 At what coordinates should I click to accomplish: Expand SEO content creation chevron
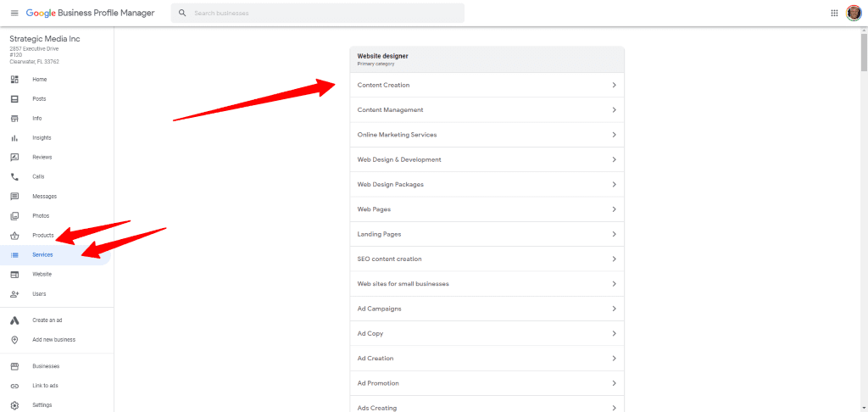click(614, 259)
